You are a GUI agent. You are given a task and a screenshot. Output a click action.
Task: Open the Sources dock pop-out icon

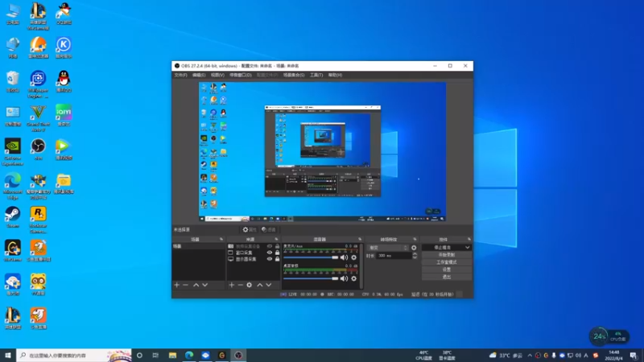pyautogui.click(x=276, y=239)
